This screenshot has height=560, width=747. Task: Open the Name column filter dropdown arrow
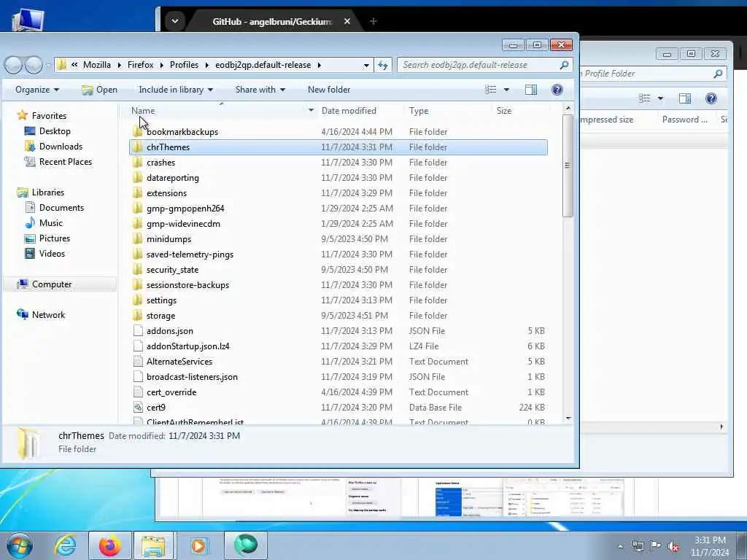tap(311, 111)
